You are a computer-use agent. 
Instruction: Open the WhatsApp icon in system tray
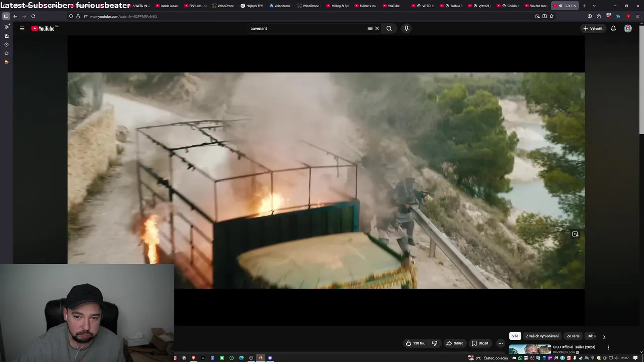coord(520,358)
